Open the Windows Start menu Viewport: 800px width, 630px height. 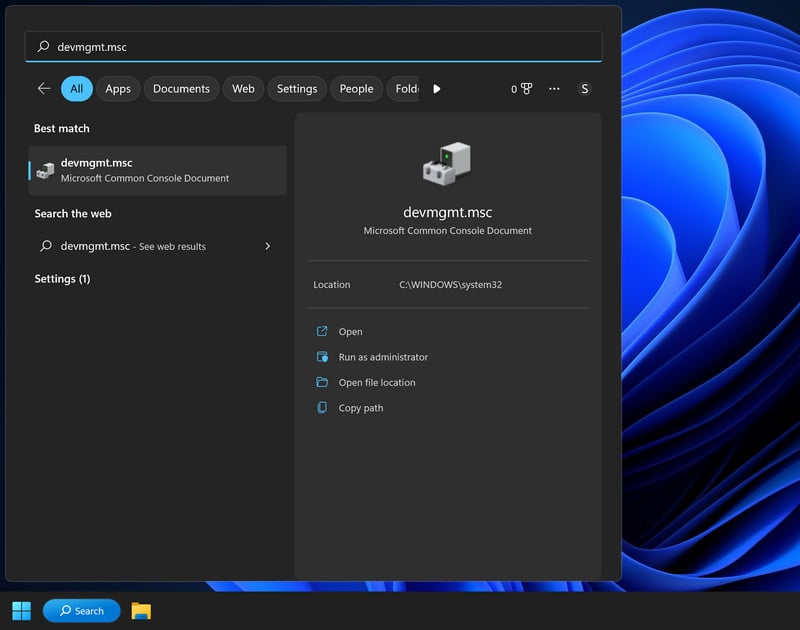click(x=21, y=610)
